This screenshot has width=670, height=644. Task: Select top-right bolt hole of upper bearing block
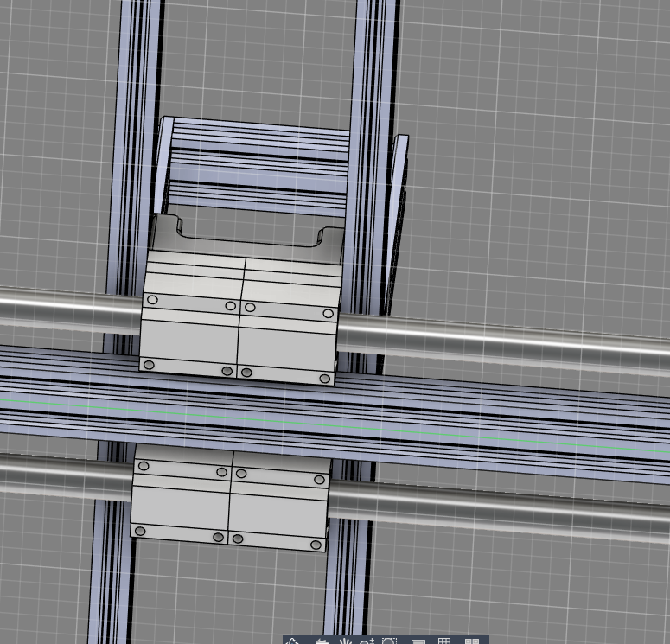pos(328,312)
